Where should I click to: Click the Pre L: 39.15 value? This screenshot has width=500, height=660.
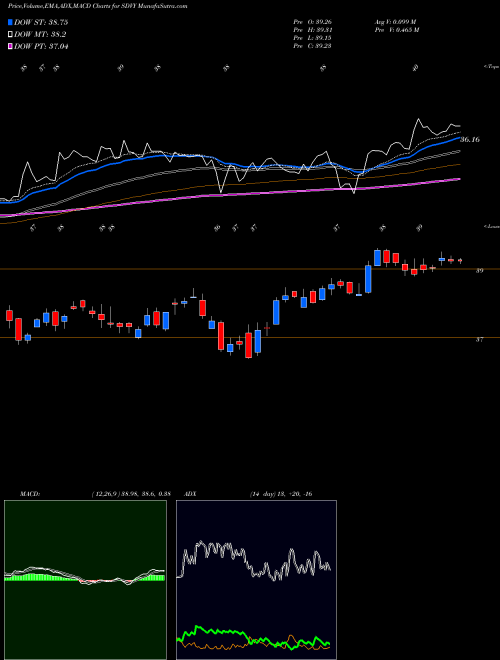tap(313, 38)
